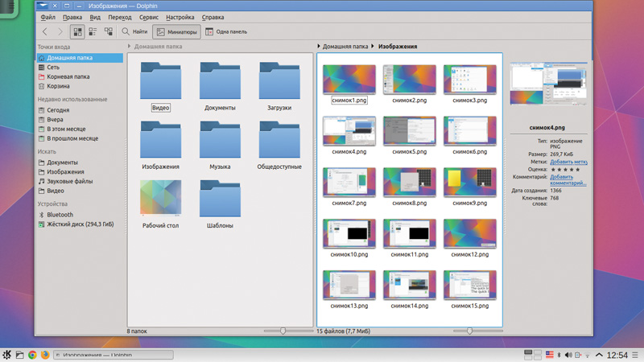
Task: Select thumbnail снимок1.png
Action: coord(349,79)
